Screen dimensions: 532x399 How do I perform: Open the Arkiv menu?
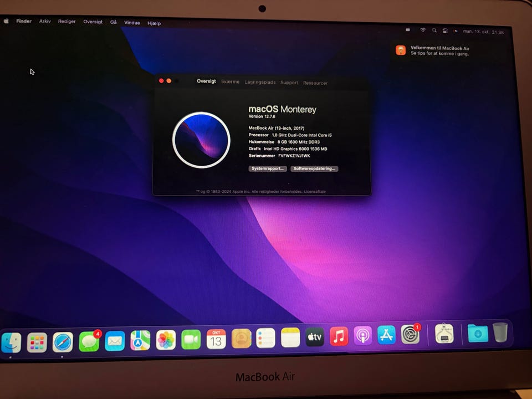click(45, 21)
